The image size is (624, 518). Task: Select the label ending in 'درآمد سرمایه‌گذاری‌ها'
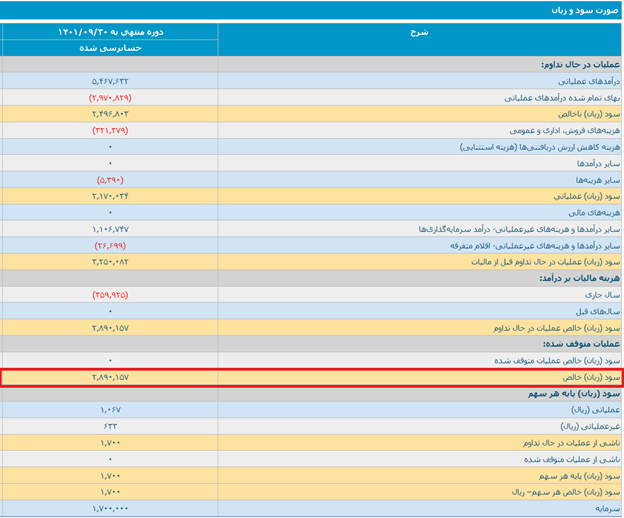point(519,230)
